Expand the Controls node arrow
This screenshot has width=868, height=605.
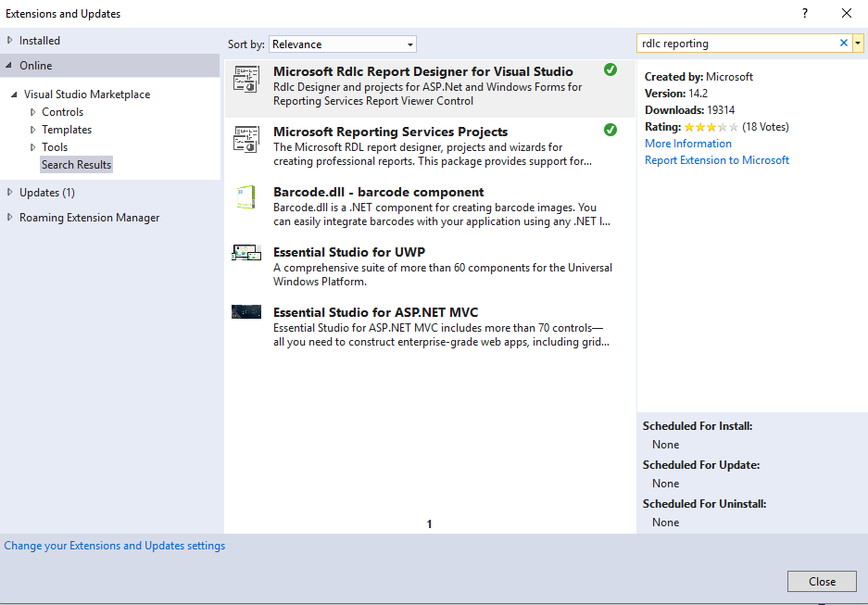tap(32, 112)
